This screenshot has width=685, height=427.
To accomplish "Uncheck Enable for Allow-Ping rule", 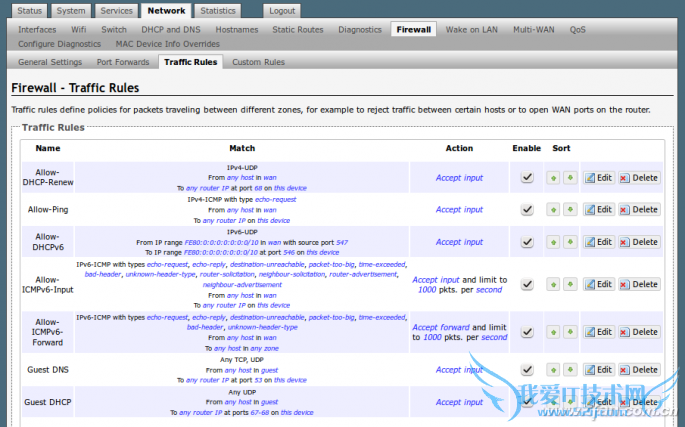I will point(527,210).
